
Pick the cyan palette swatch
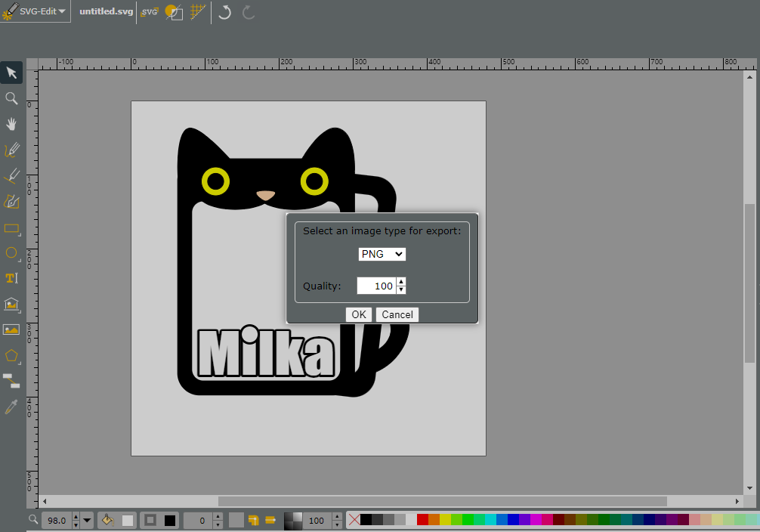point(490,520)
